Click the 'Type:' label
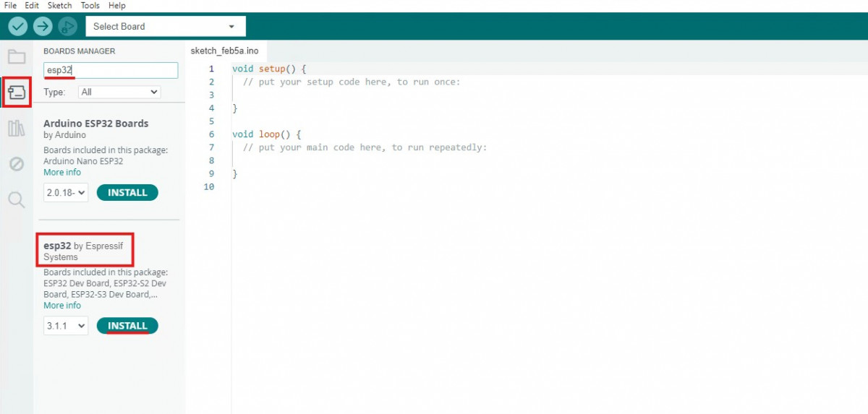 point(54,92)
